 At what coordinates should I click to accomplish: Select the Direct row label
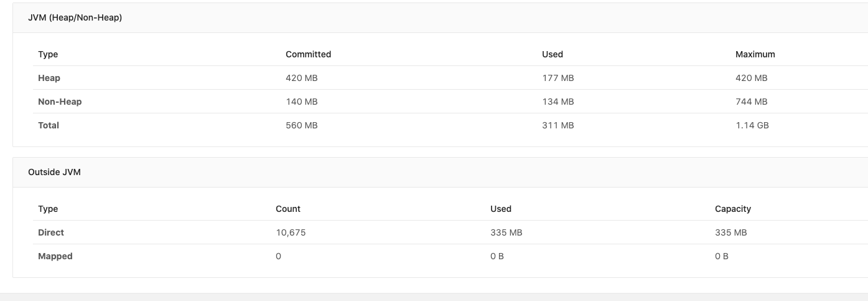(51, 232)
